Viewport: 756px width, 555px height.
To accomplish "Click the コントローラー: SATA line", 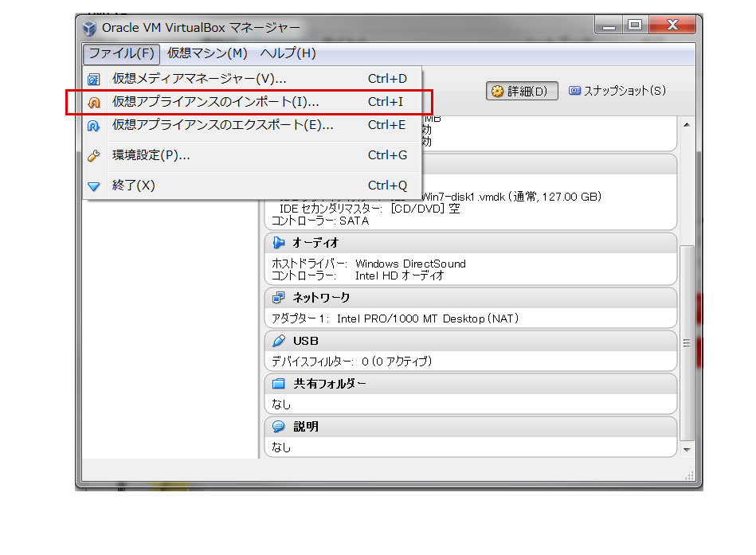I will coord(320,221).
